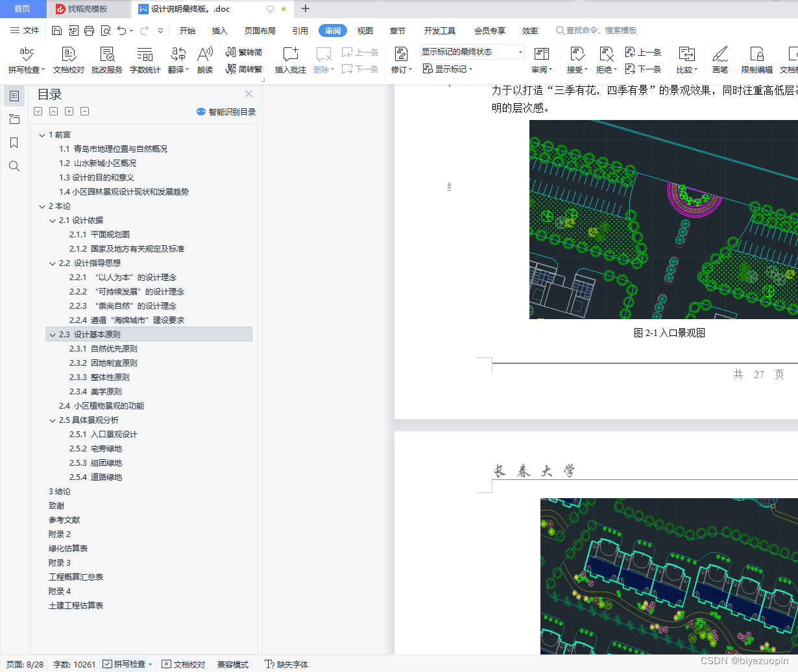Open the search sidebar icon

pyautogui.click(x=14, y=166)
